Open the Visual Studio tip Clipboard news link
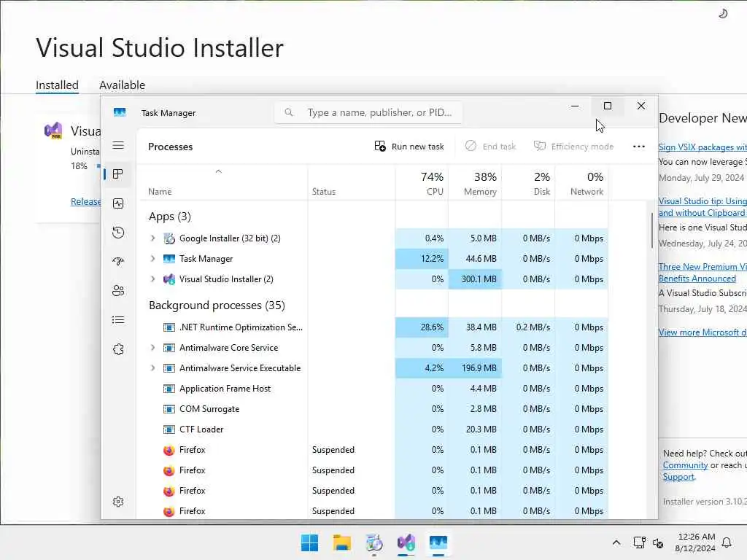747x560 pixels. [703, 207]
